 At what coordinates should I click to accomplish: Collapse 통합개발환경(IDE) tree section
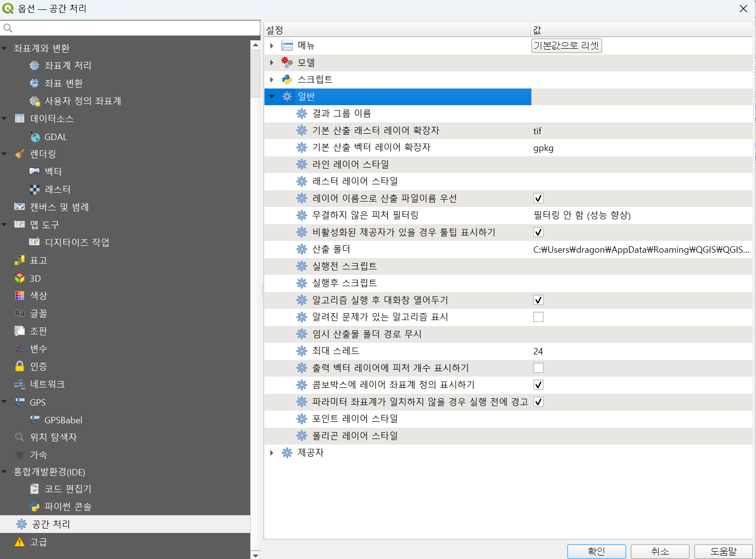pyautogui.click(x=4, y=471)
